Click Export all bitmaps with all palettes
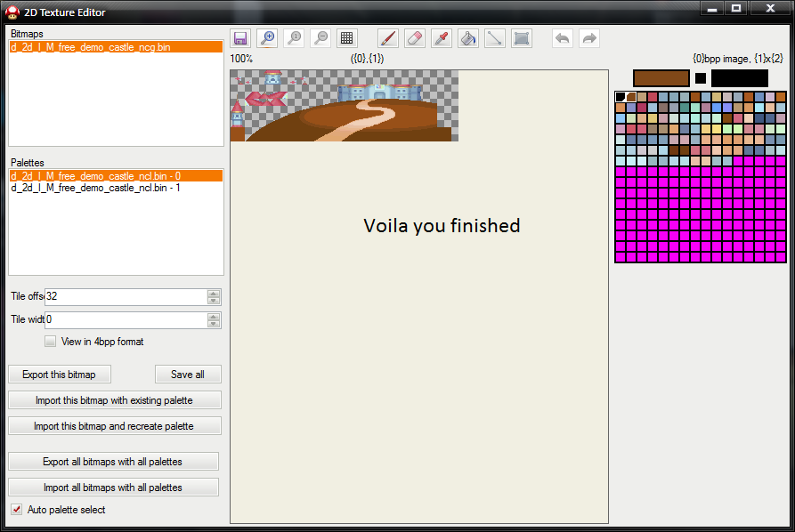Image resolution: width=795 pixels, height=532 pixels. pos(114,462)
